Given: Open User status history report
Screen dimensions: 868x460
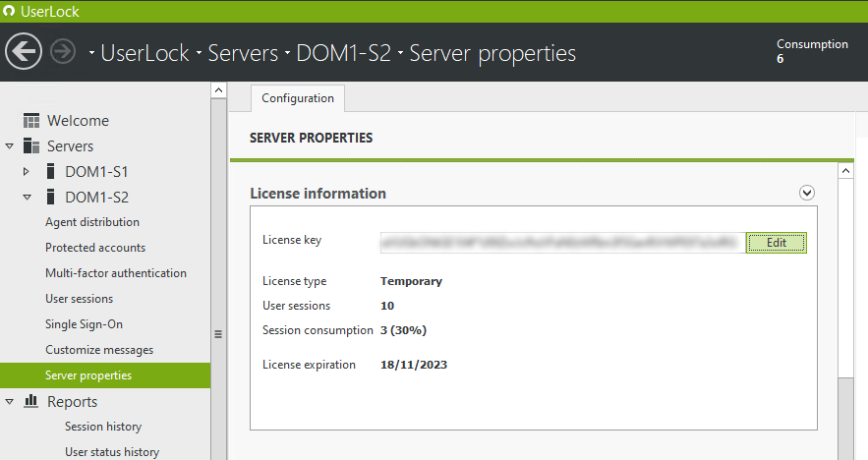Looking at the screenshot, I should pyautogui.click(x=112, y=452).
